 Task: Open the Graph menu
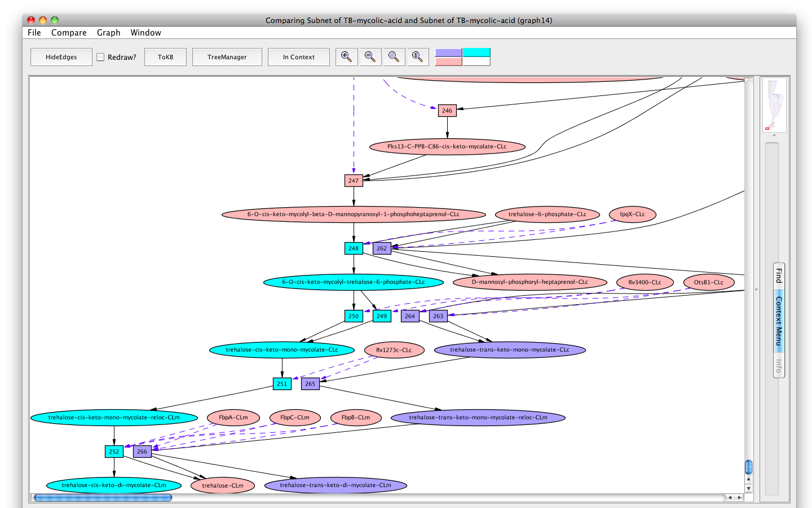click(x=109, y=33)
